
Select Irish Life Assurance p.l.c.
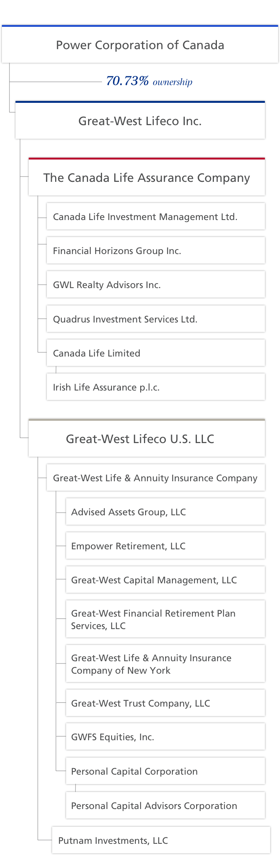(156, 387)
